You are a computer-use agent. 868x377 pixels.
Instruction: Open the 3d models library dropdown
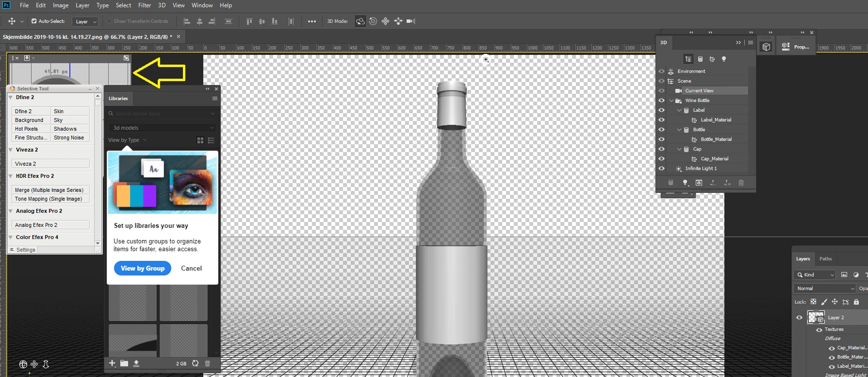162,128
